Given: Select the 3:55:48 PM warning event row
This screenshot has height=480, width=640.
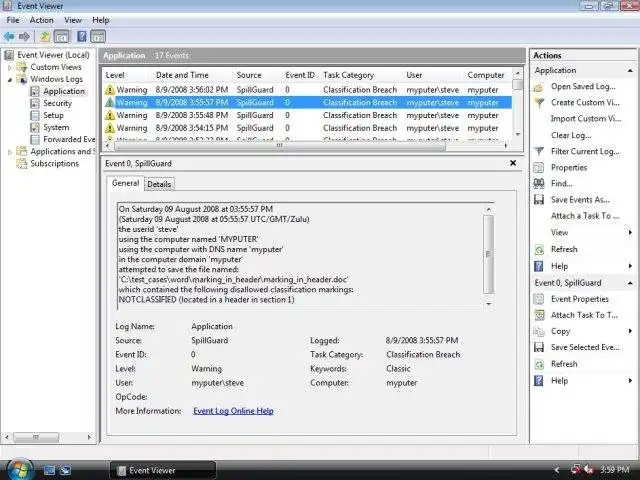Looking at the screenshot, I should [307, 116].
